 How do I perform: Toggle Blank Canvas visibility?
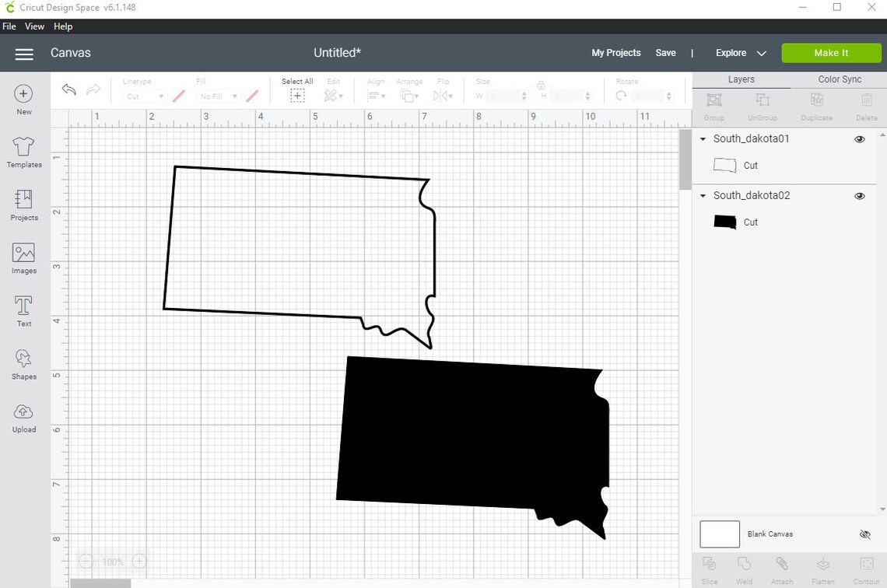tap(865, 534)
